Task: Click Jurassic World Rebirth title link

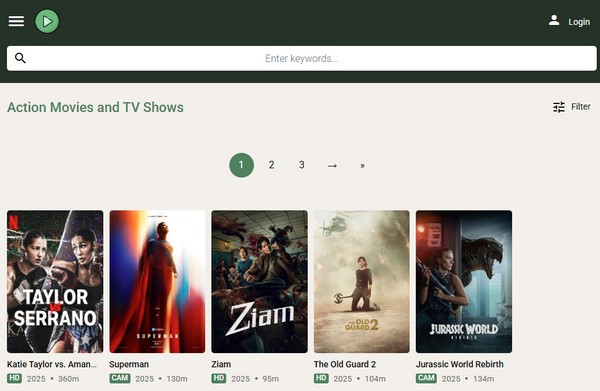Action: click(460, 364)
